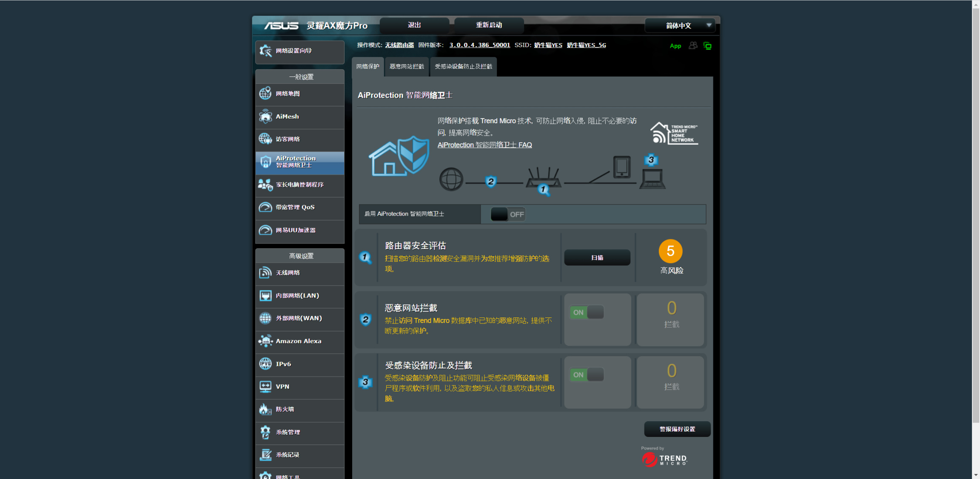The height and width of the screenshot is (479, 980).
Task: Open the guest network (访客网络) icon
Action: [265, 139]
